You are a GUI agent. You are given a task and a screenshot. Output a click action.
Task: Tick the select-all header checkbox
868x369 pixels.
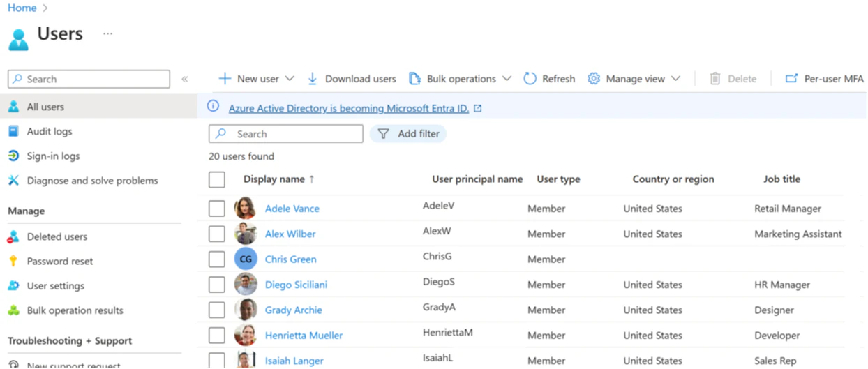(217, 180)
